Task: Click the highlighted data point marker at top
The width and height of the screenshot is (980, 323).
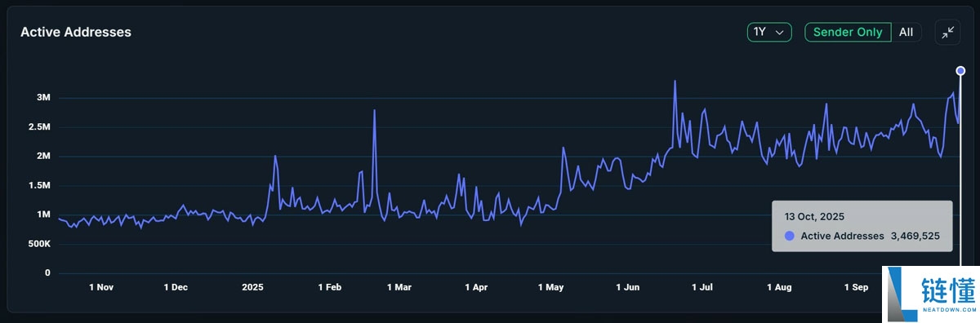Action: 960,70
